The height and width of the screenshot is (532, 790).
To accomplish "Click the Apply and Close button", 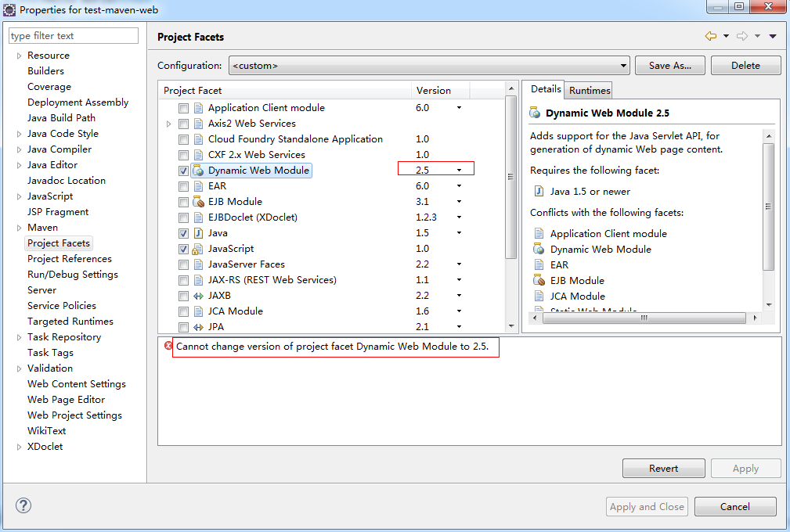I will coord(647,506).
